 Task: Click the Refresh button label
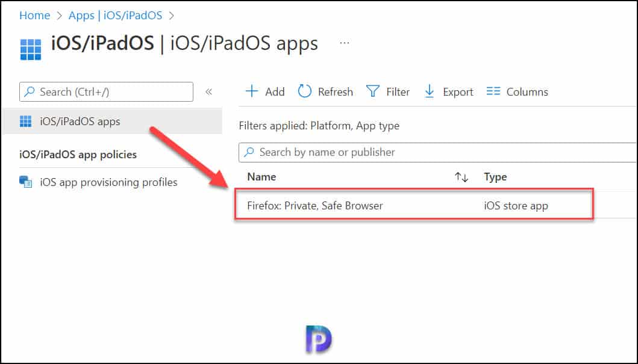336,92
